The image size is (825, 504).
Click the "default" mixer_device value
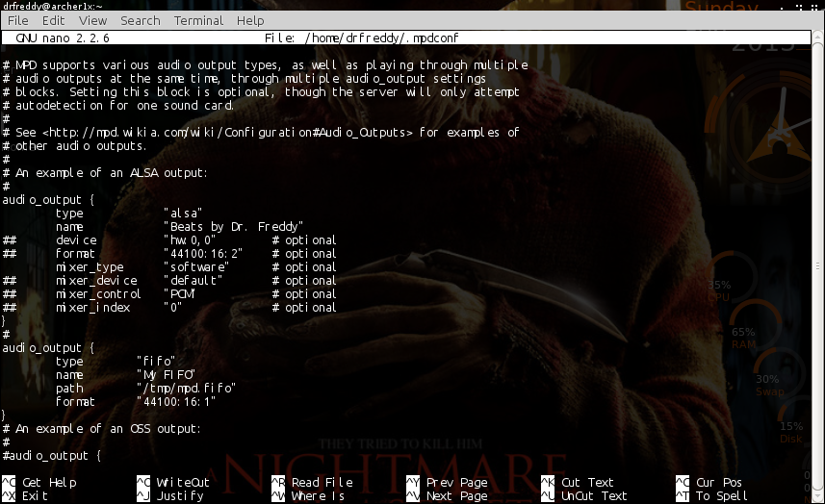pyautogui.click(x=193, y=281)
